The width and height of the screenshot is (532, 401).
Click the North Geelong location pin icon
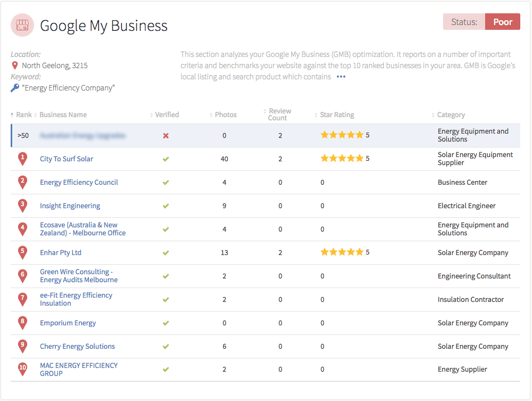(x=15, y=66)
